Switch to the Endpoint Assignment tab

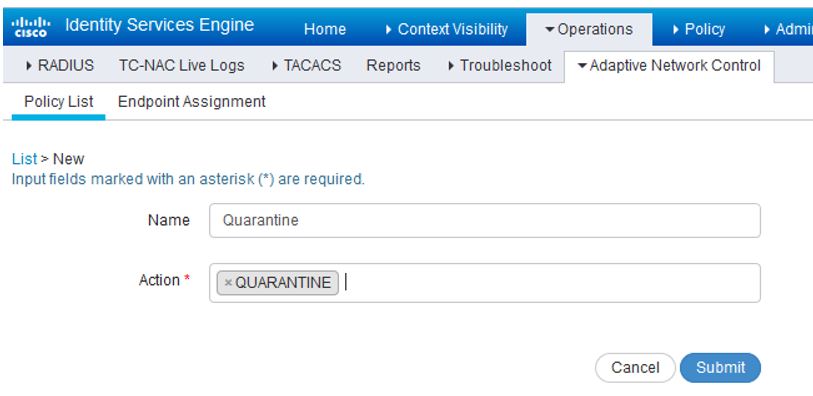(x=192, y=102)
